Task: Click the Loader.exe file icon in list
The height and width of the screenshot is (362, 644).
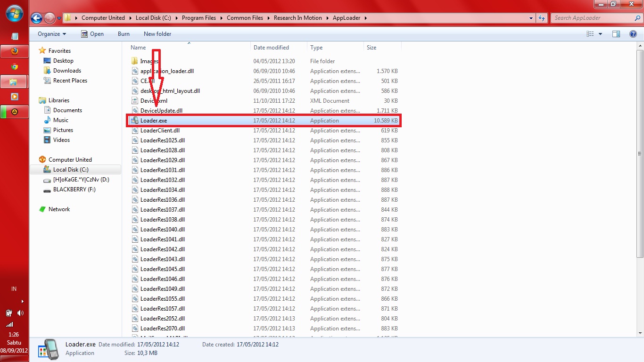Action: click(x=135, y=121)
